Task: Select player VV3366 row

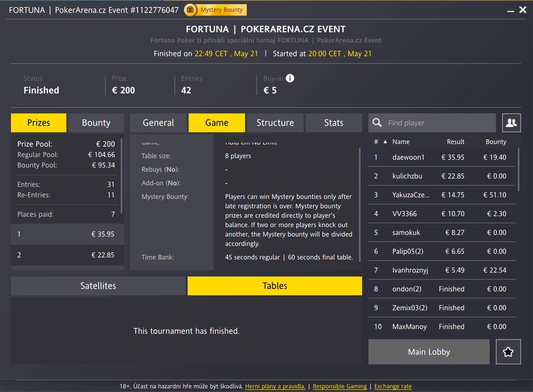Action: point(442,214)
